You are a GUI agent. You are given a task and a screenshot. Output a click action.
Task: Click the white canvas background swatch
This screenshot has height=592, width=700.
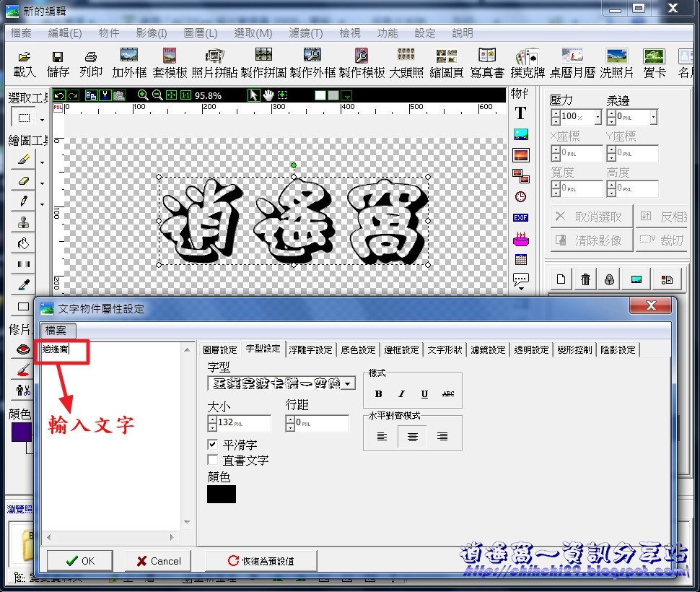[x=320, y=95]
